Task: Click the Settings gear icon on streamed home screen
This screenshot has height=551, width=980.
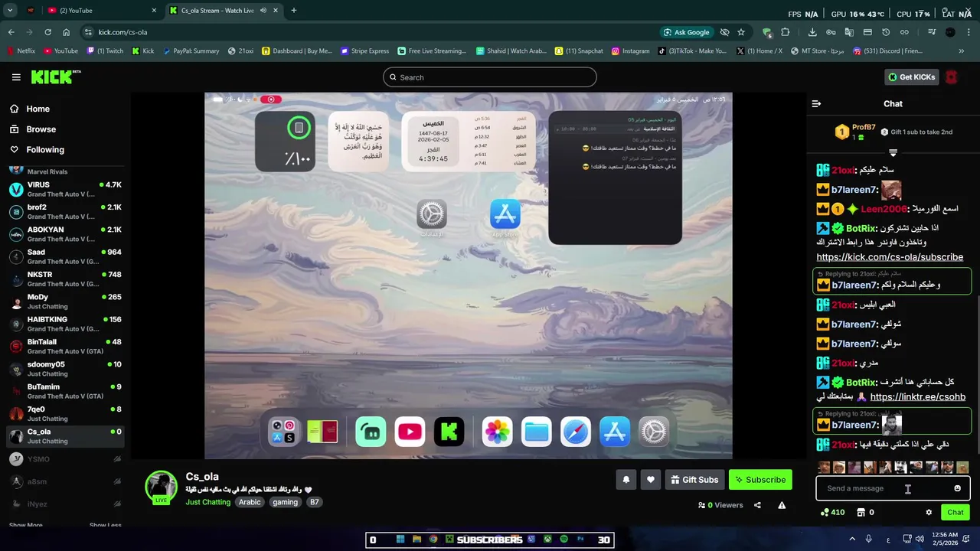Action: point(432,214)
